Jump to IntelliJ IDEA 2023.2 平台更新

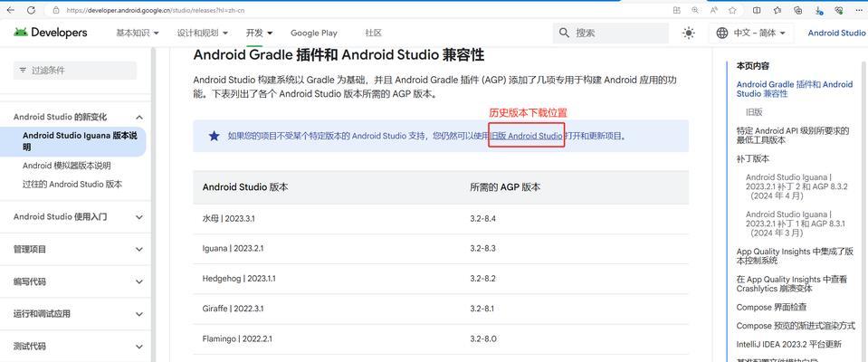pyautogui.click(x=789, y=345)
